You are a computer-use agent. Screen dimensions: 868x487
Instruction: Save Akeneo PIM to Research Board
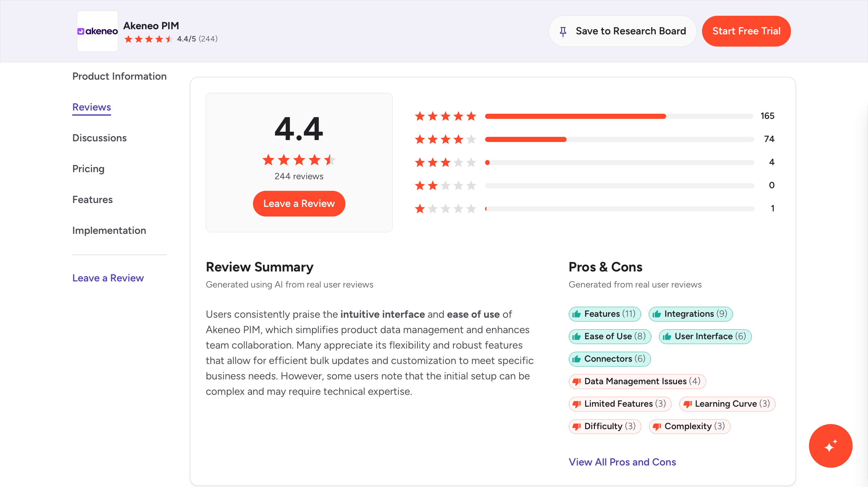(622, 31)
